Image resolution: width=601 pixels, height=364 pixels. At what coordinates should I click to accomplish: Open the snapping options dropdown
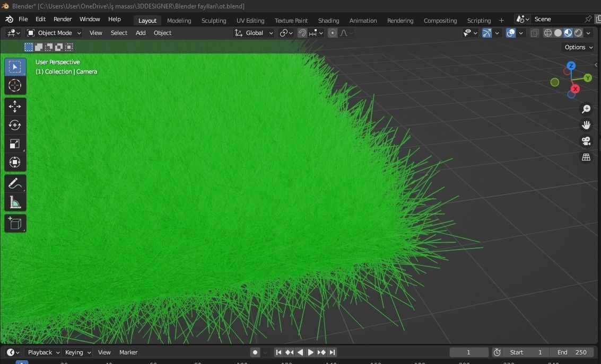pos(317,33)
